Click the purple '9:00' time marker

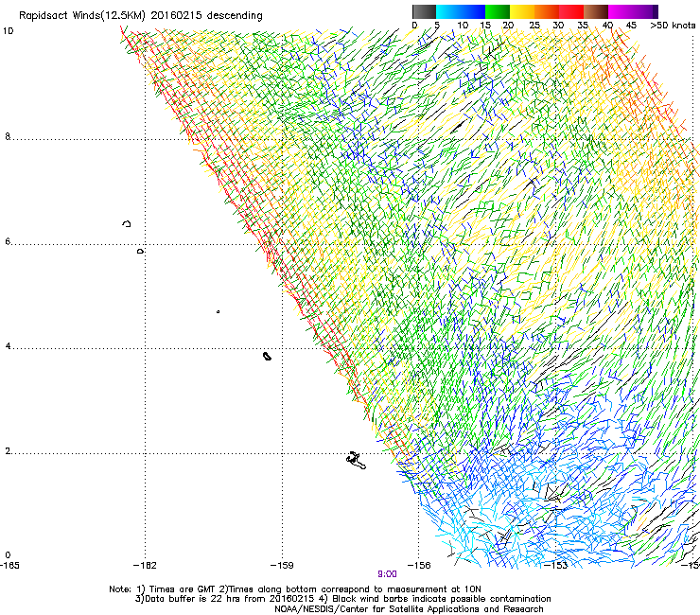[387, 574]
